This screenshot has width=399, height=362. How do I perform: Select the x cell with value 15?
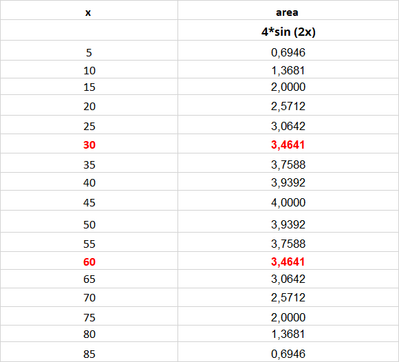89,86
